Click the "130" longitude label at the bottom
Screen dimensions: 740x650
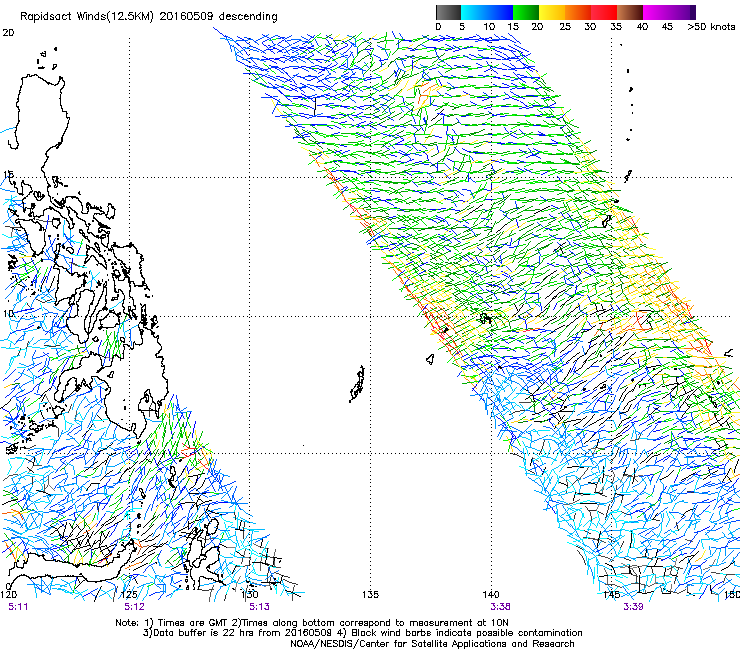click(x=250, y=595)
